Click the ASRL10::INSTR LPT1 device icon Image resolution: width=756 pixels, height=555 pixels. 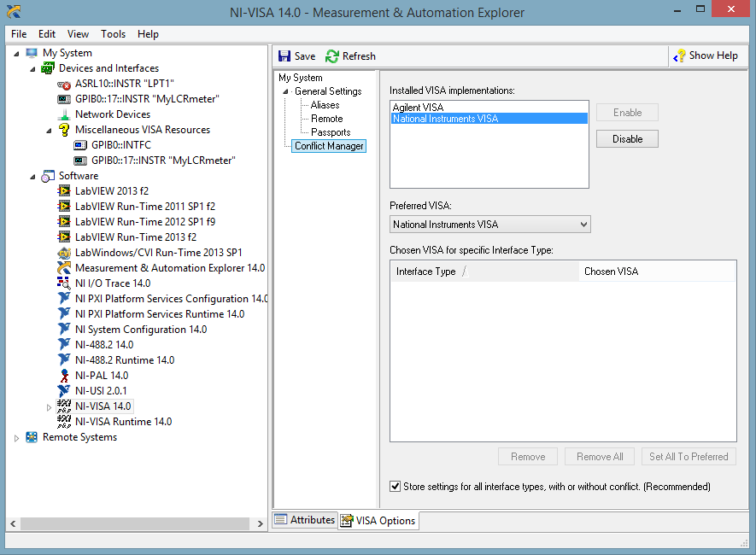[x=64, y=85]
